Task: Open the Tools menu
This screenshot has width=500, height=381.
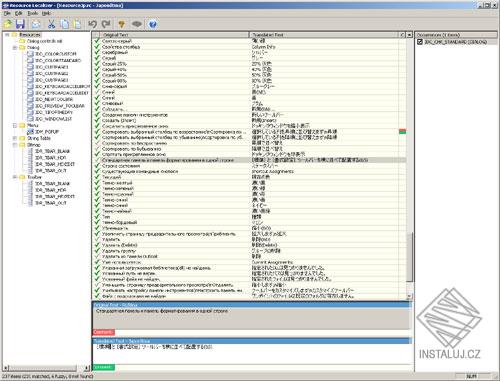Action: [33, 13]
